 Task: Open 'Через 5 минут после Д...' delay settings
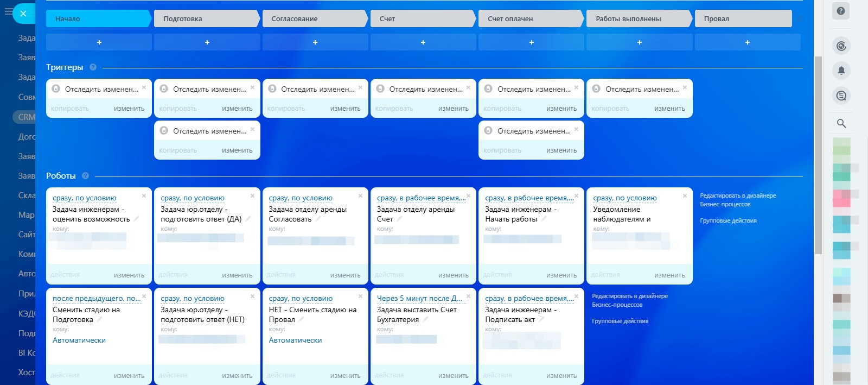(419, 299)
